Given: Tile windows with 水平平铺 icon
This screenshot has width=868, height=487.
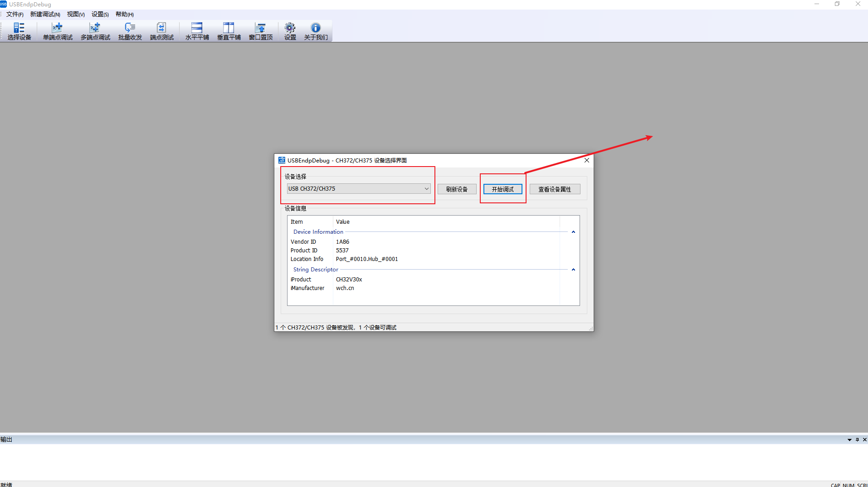Looking at the screenshot, I should click(x=197, y=31).
